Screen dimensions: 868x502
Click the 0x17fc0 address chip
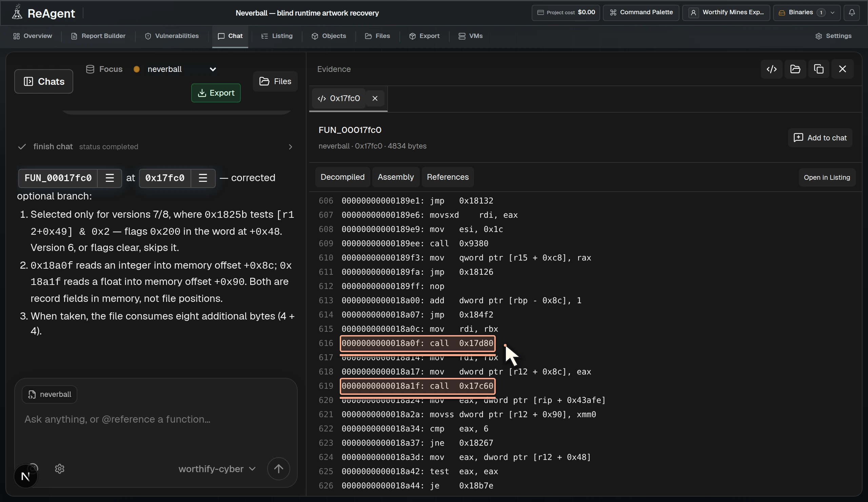point(165,178)
